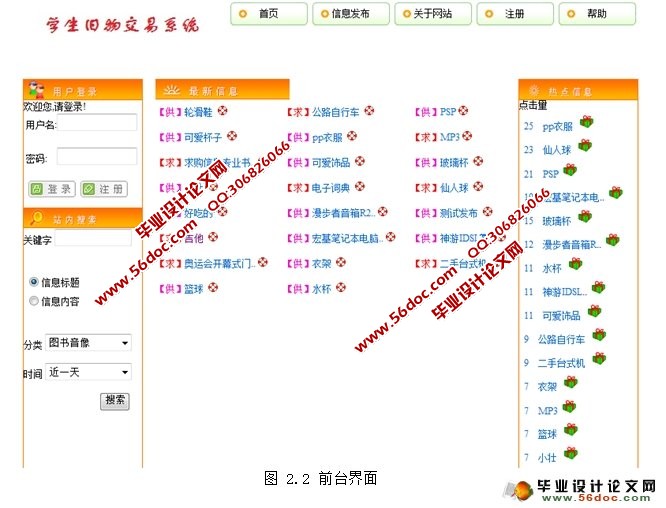
Task: Open the 信息发布 navigation tab
Action: click(351, 14)
